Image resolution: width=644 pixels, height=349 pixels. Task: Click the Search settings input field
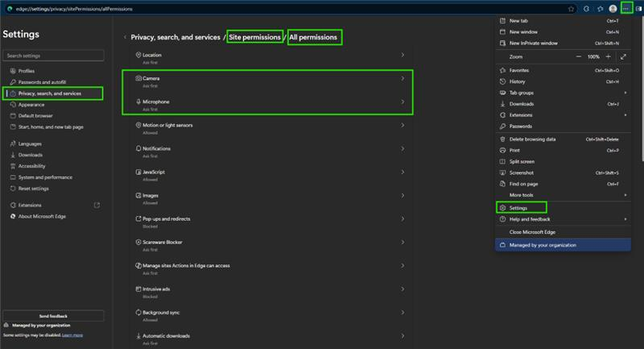[53, 56]
